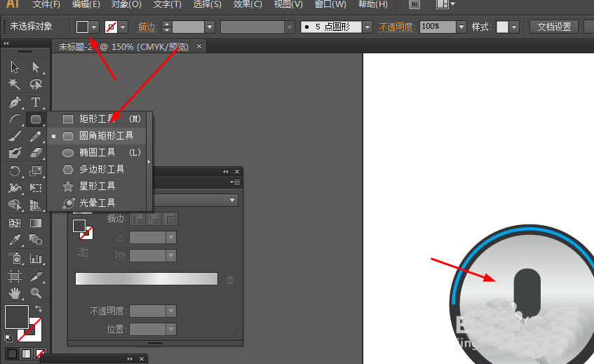Screen dimensions: 594x364
Task: Select fill swatch in gradient panel
Action: pos(79,226)
